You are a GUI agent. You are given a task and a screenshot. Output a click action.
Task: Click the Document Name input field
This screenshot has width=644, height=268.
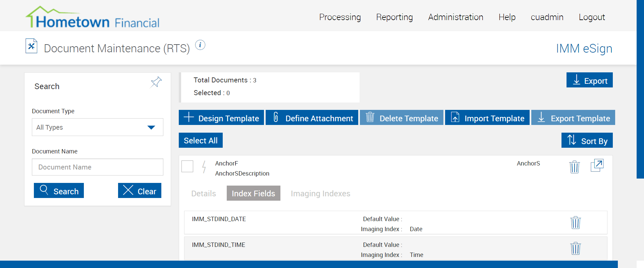point(97,167)
